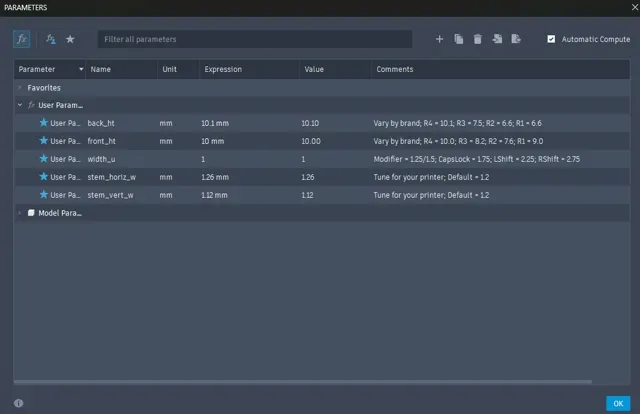Screen dimensions: 640x414
Task: Click stem_horiz_w 'Tune for your printer' comment
Action: pos(431,177)
